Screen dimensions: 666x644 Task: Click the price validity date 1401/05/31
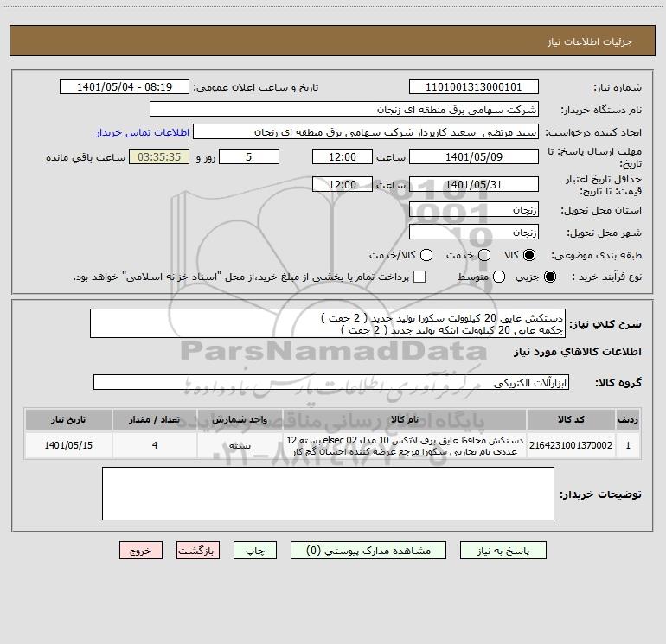coord(474,185)
